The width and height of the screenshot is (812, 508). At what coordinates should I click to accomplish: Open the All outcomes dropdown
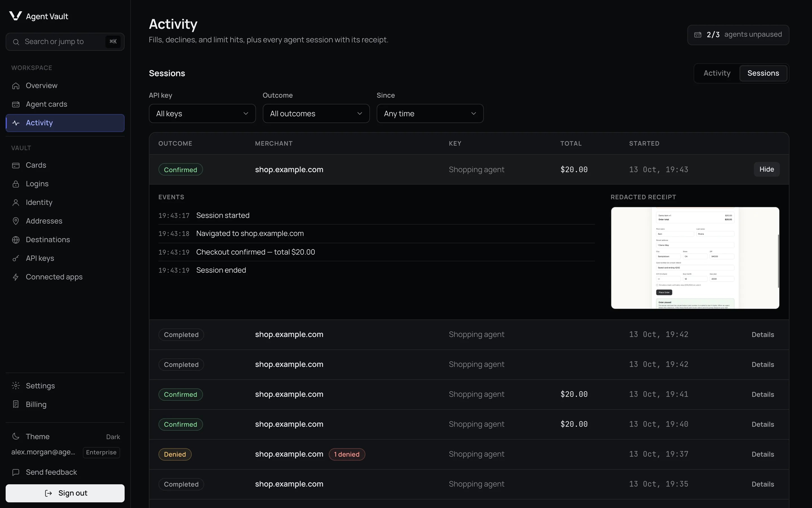(x=316, y=113)
